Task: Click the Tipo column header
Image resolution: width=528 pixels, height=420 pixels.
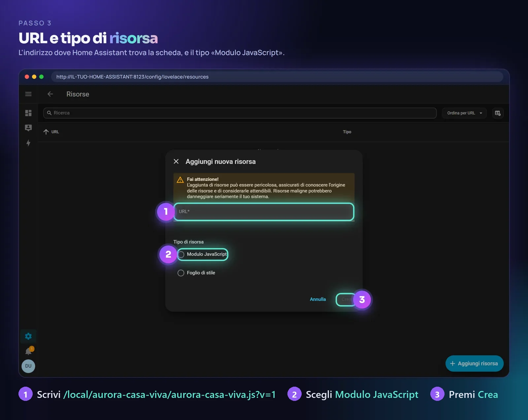Action: tap(347, 132)
